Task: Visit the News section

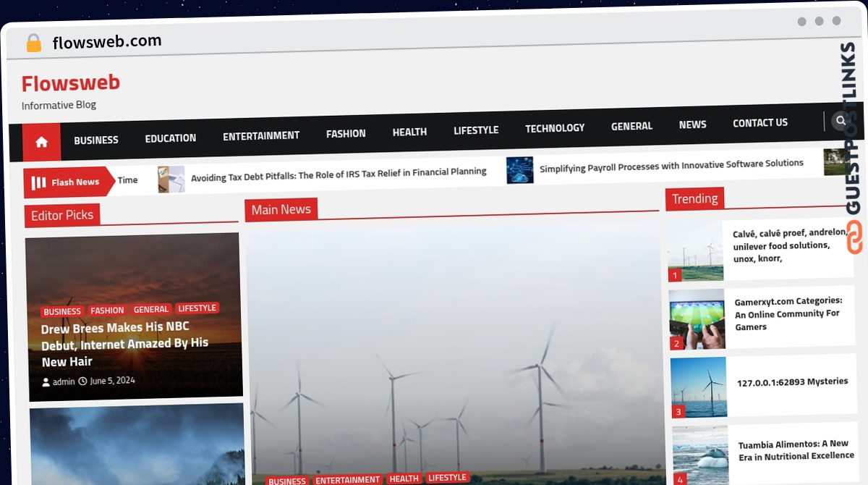Action: 692,125
